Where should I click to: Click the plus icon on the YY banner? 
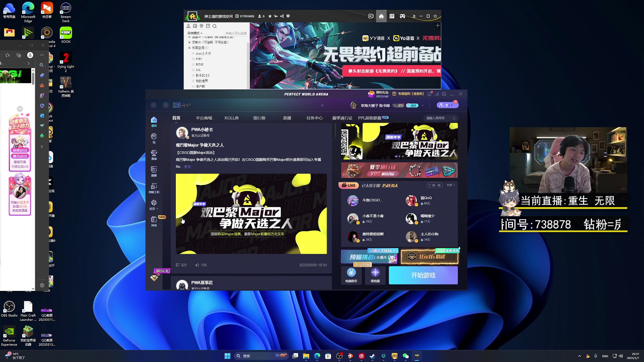pos(437,25)
